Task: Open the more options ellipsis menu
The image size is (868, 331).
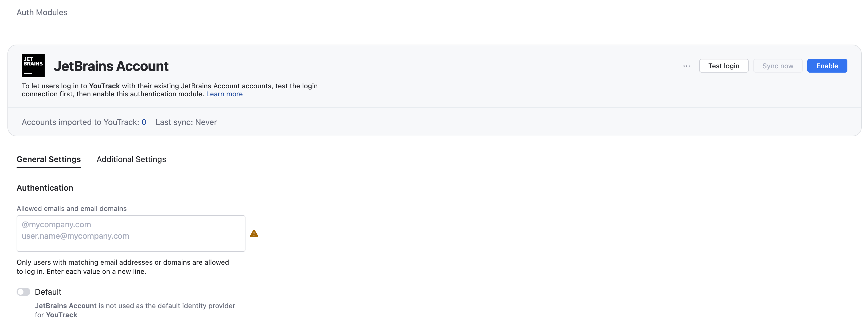Action: pyautogui.click(x=686, y=66)
